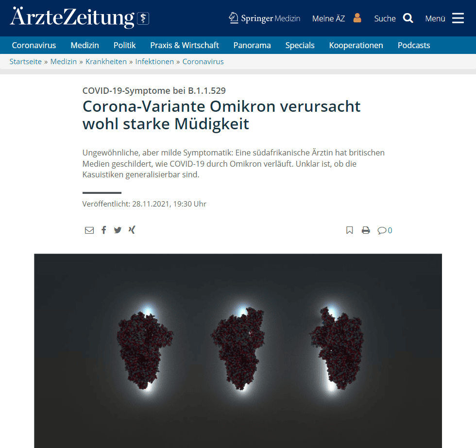Open the hamburger Menu
Image resolution: width=476 pixels, height=448 pixels.
pos(458,18)
